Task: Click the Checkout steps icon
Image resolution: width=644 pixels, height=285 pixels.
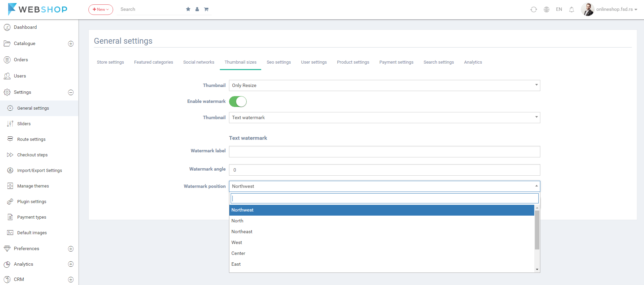Action: tap(11, 155)
